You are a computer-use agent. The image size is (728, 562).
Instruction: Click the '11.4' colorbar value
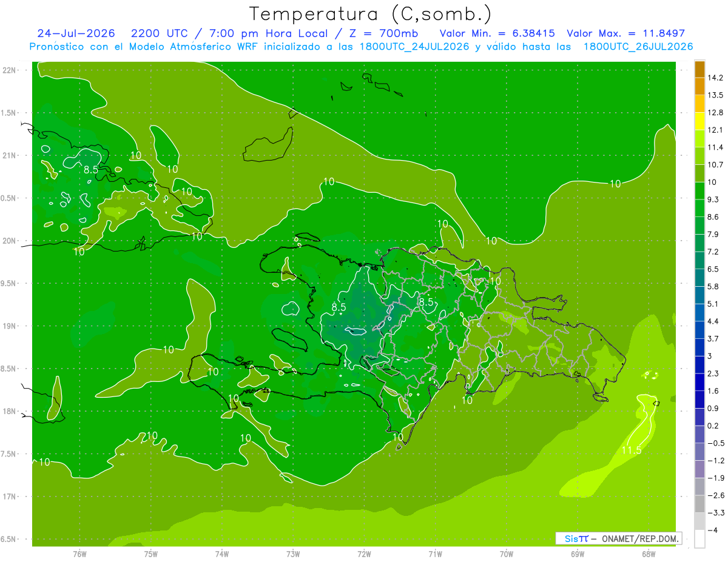point(715,147)
